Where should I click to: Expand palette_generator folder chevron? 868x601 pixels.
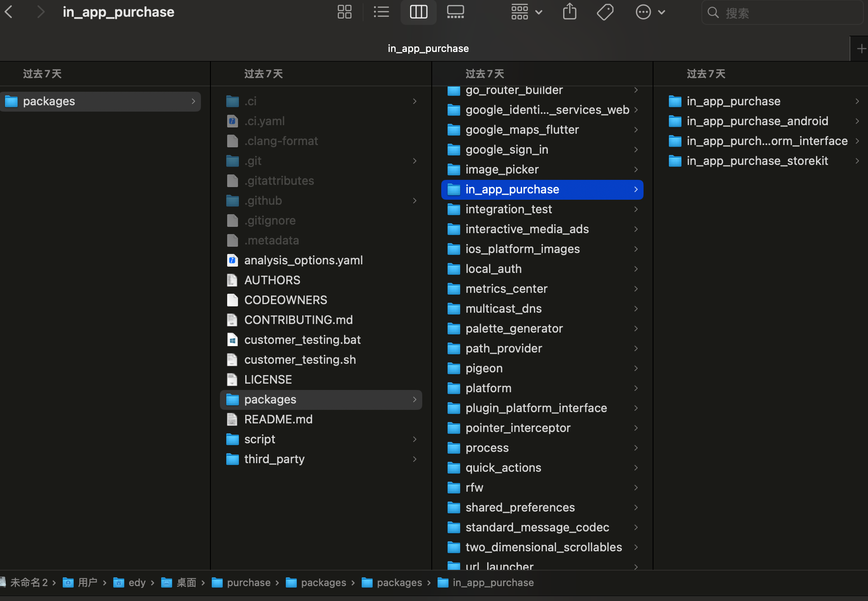coord(636,329)
